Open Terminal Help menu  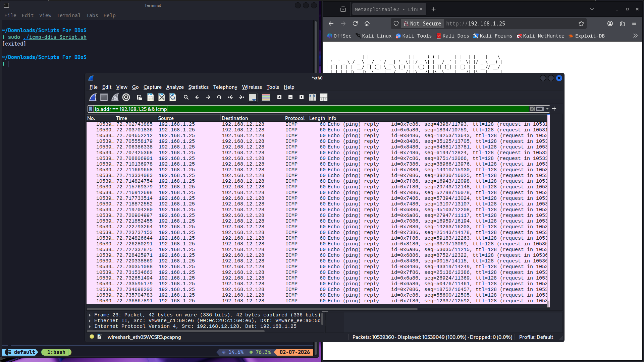pos(109,15)
